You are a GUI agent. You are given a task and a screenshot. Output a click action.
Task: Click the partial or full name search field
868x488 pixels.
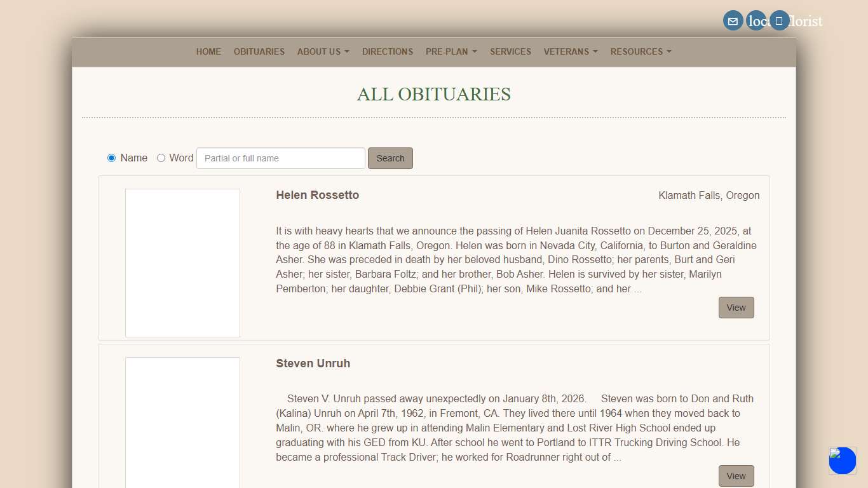pyautogui.click(x=280, y=158)
